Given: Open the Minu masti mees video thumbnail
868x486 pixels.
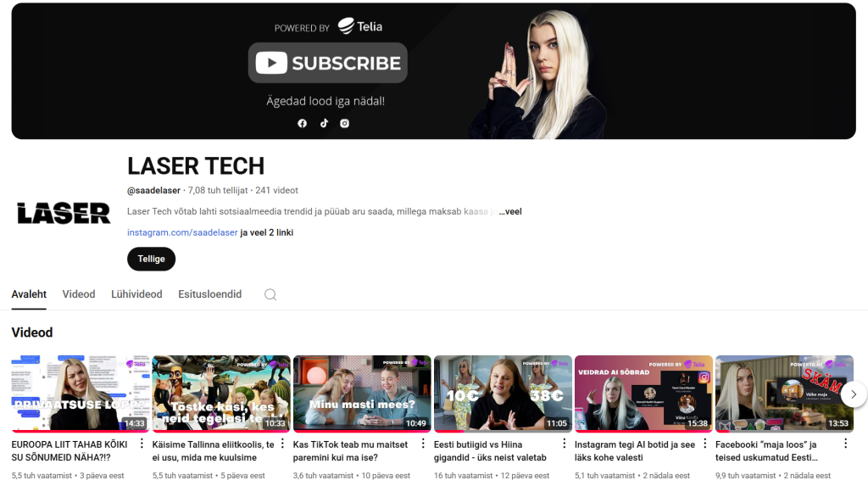Looking at the screenshot, I should [362, 394].
